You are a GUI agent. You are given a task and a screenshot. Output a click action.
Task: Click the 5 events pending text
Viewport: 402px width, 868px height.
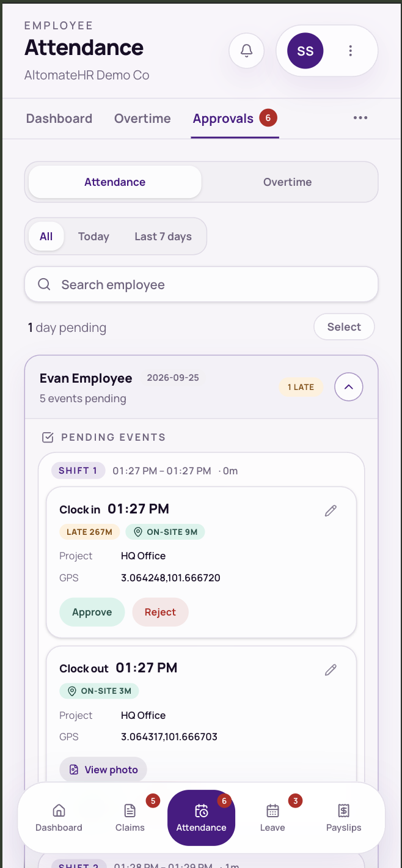pyautogui.click(x=83, y=399)
